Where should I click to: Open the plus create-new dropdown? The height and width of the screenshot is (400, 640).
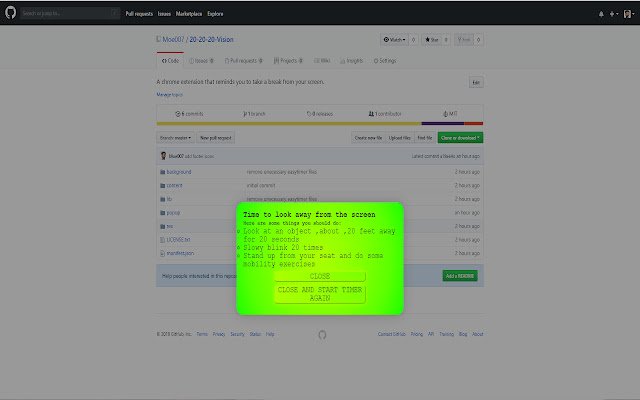point(613,14)
